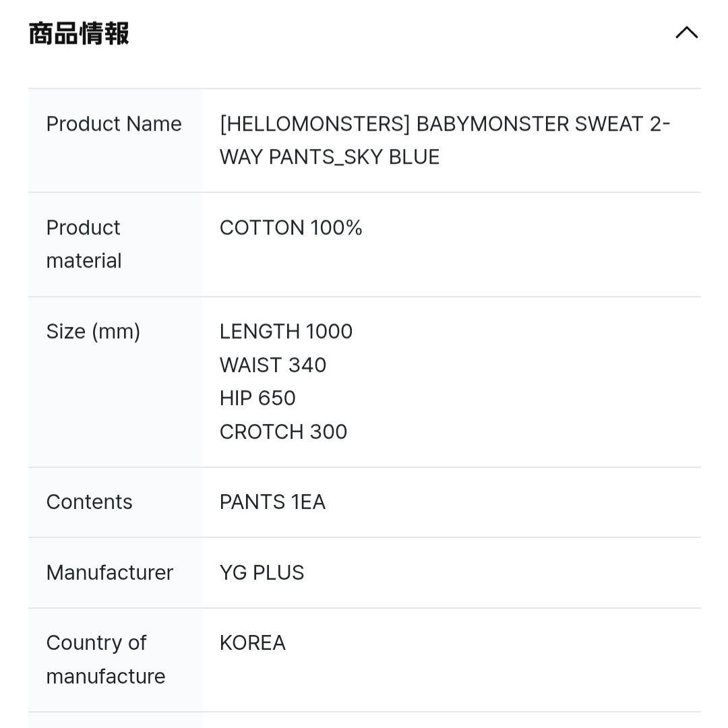Click the CROTCH 300 measurement text
Image resolution: width=728 pixels, height=728 pixels.
[x=283, y=431]
